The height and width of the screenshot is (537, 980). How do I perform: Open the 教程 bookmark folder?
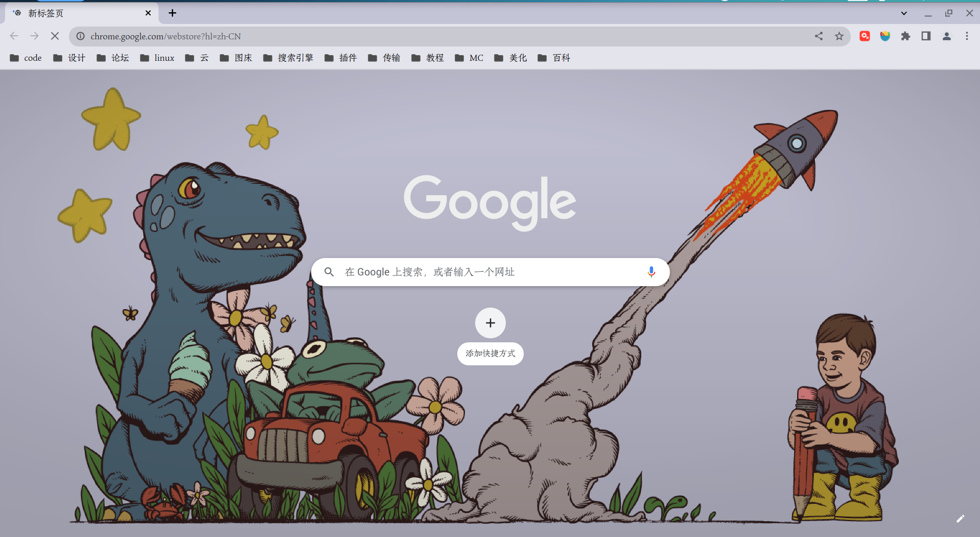pos(428,58)
